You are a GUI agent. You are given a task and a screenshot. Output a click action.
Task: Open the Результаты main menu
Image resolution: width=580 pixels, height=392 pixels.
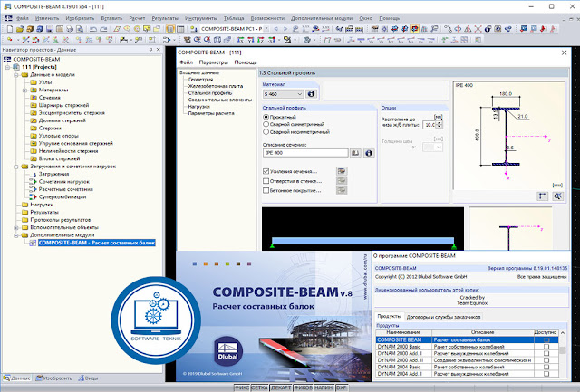pyautogui.click(x=165, y=18)
